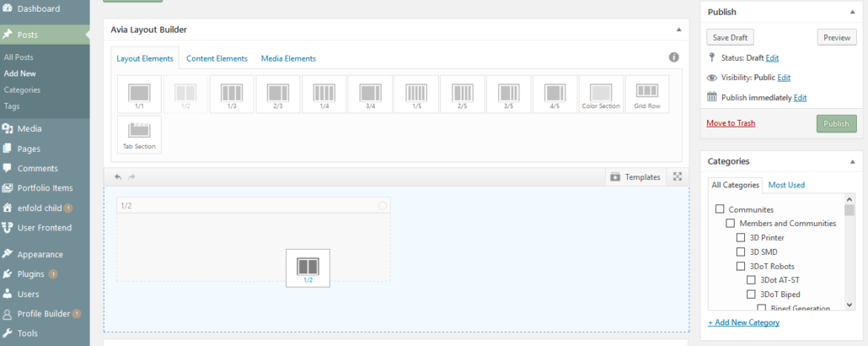Screen dimensions: 868x346
Task: Collapse the Publish panel with its arrow
Action: coord(852,12)
